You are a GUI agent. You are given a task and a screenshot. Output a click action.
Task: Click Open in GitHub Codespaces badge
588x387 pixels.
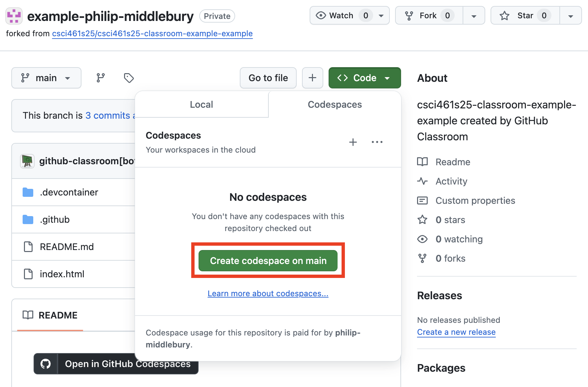(x=116, y=364)
